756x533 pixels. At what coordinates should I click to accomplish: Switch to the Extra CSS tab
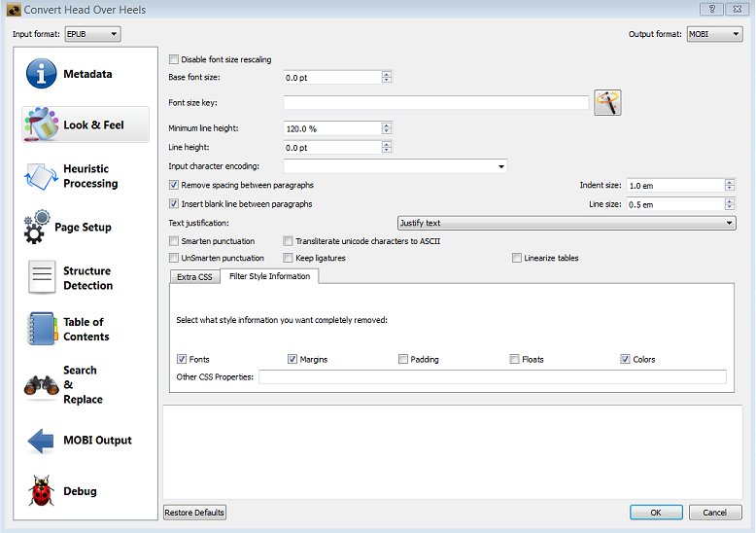point(194,277)
